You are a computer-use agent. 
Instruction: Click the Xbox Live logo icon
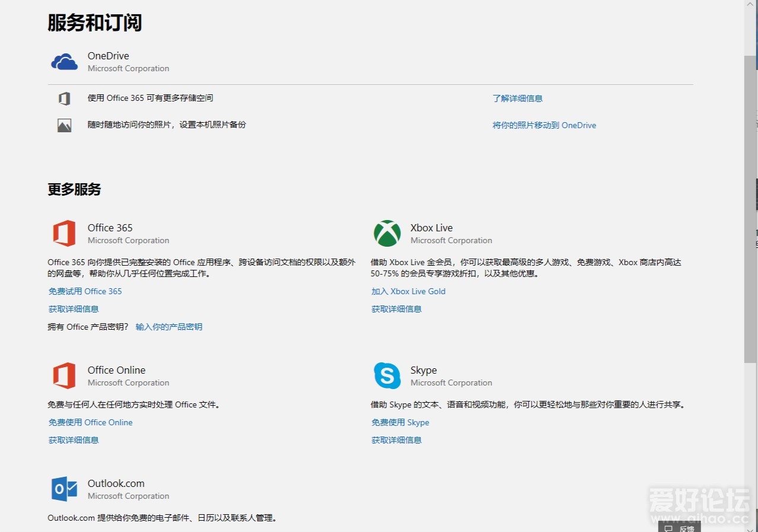tap(387, 233)
